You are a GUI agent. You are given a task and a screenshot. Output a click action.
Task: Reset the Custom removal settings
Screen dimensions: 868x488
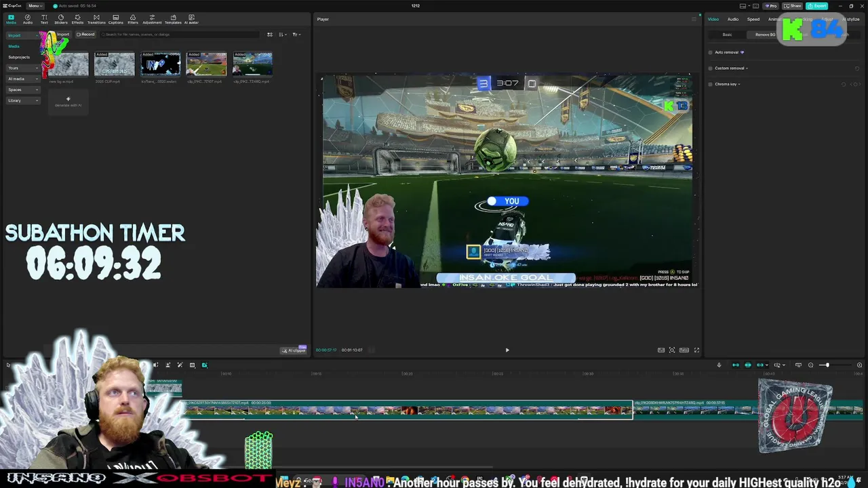tap(857, 68)
